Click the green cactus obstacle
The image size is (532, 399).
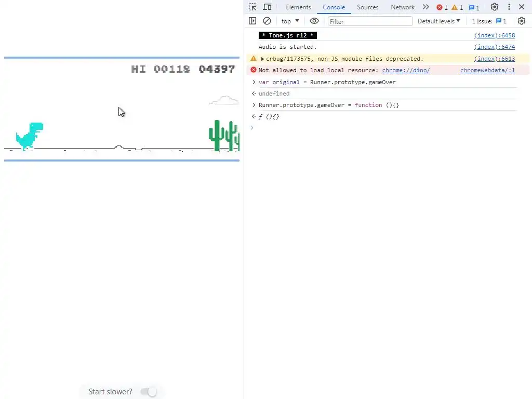pos(224,136)
